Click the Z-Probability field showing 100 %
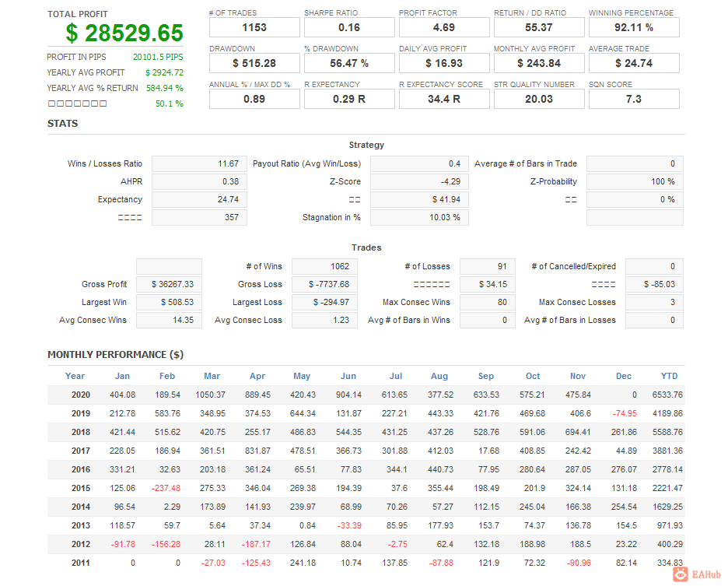This screenshot has width=728, height=586. (635, 181)
